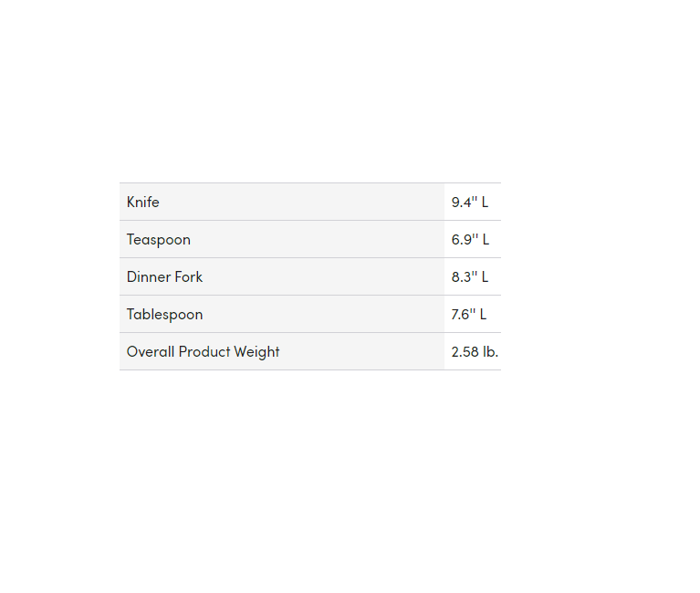Click the "L" unit in the Knife row
Image resolution: width=700 pixels, height=593 pixels.
(485, 202)
